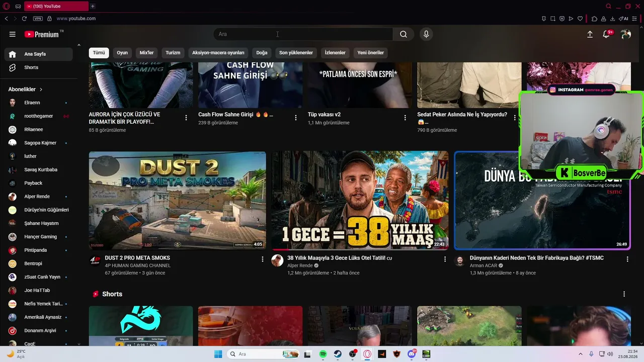Open options for Cash Flow Sahne Girişi video
This screenshot has width=644, height=362.
pos(296,118)
